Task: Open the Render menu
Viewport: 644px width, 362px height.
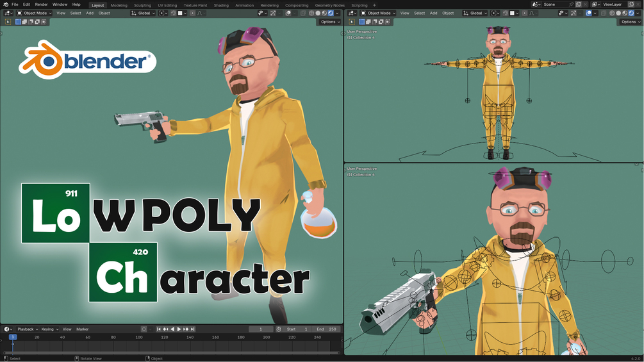Action: coord(41,4)
